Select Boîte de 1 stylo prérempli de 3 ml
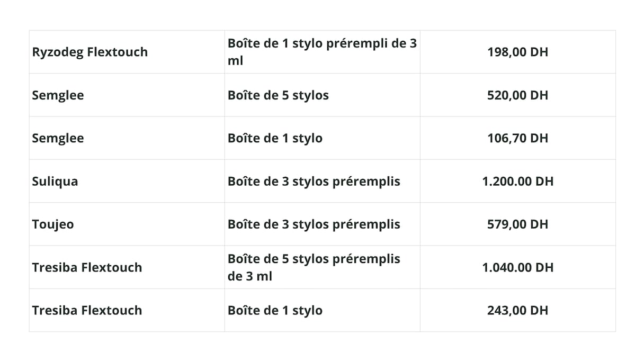The image size is (644, 362). (322, 52)
